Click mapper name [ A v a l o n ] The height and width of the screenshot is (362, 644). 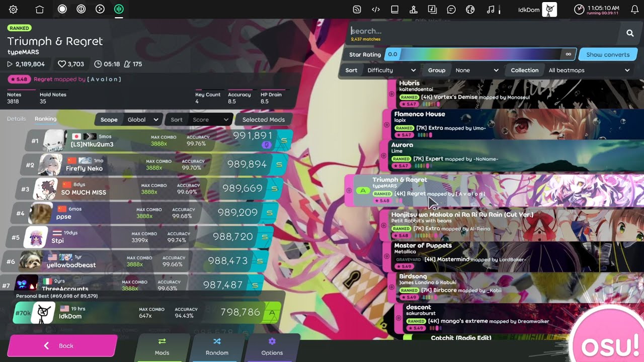tap(104, 79)
